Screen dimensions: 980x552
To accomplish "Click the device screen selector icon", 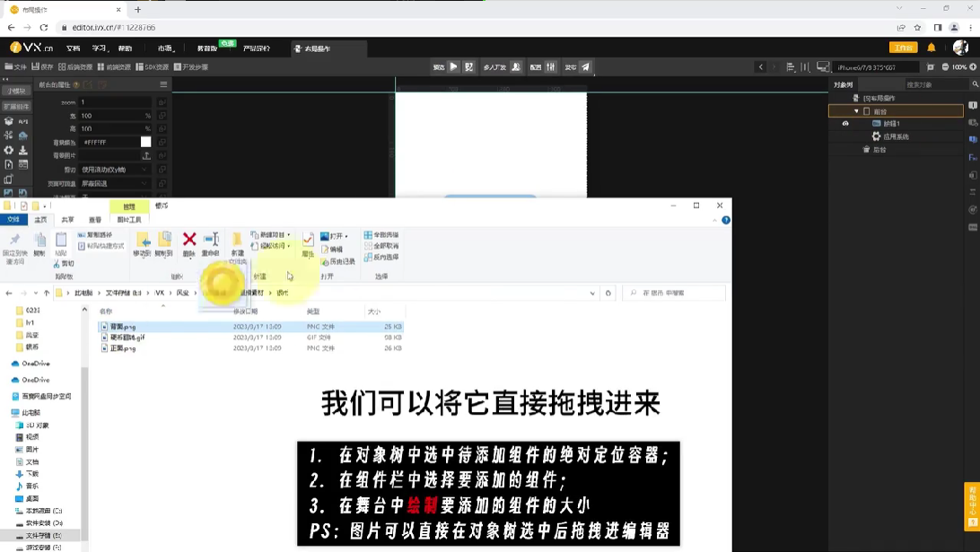I will [x=823, y=67].
